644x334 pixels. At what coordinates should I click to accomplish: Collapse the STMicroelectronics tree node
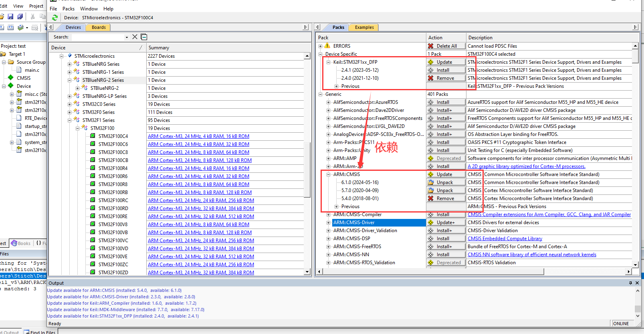pos(61,56)
